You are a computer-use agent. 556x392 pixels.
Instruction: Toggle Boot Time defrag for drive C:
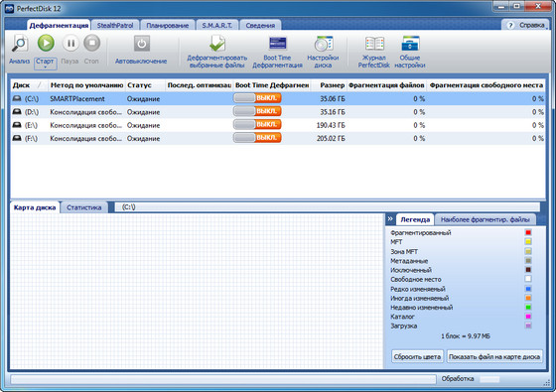click(257, 98)
